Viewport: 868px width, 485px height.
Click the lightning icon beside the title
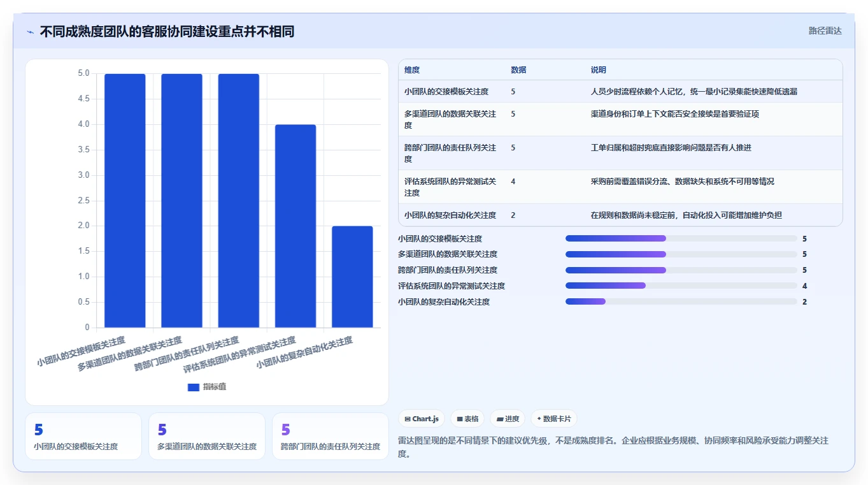click(x=30, y=32)
